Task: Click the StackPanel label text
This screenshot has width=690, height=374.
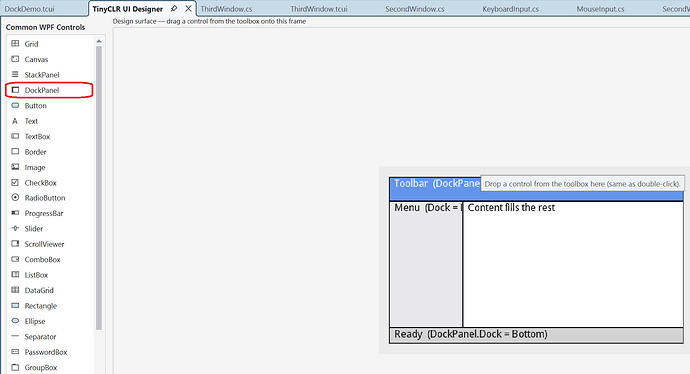Action: pos(42,75)
